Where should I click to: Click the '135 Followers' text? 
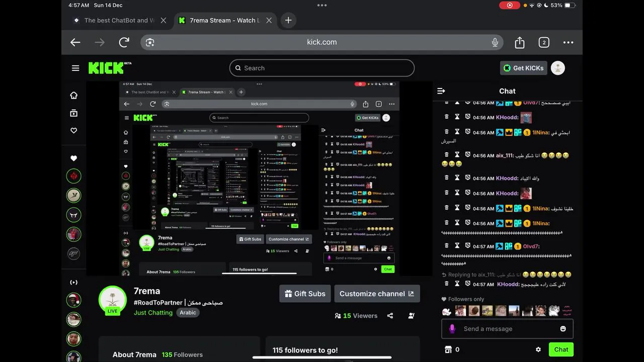[182, 354]
